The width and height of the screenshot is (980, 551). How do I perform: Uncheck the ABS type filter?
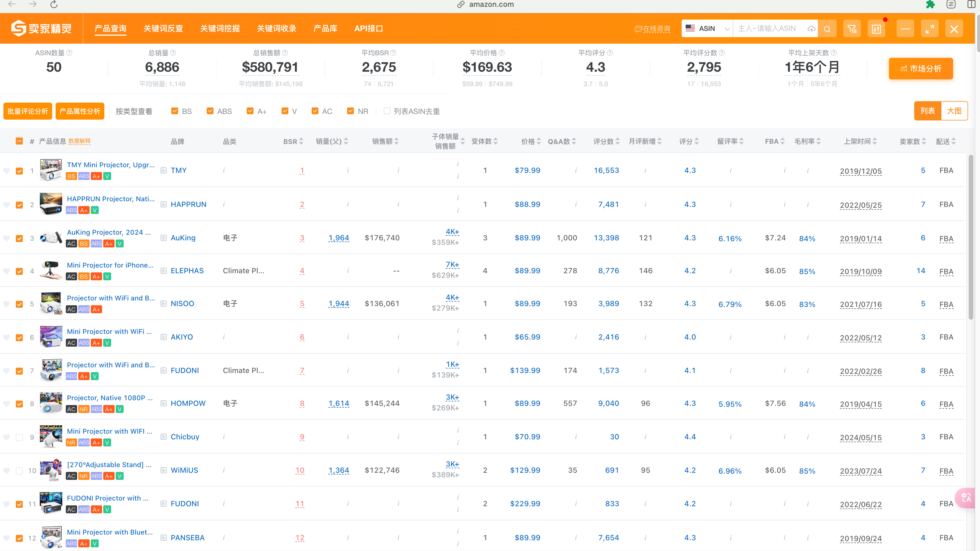coord(210,111)
